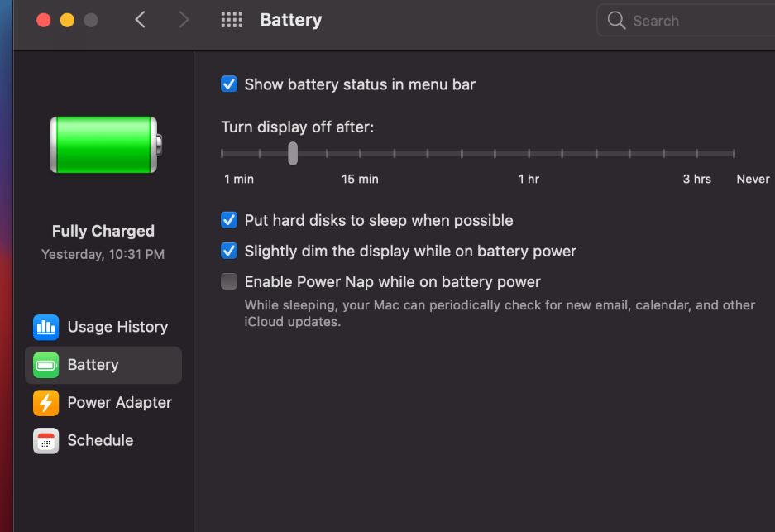
Task: Toggle Slightly dim the display checkbox
Action: [229, 252]
